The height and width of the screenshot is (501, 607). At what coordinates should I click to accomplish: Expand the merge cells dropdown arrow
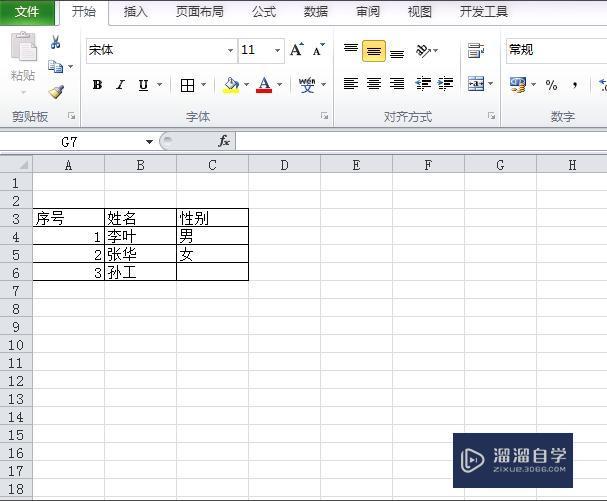pos(491,83)
